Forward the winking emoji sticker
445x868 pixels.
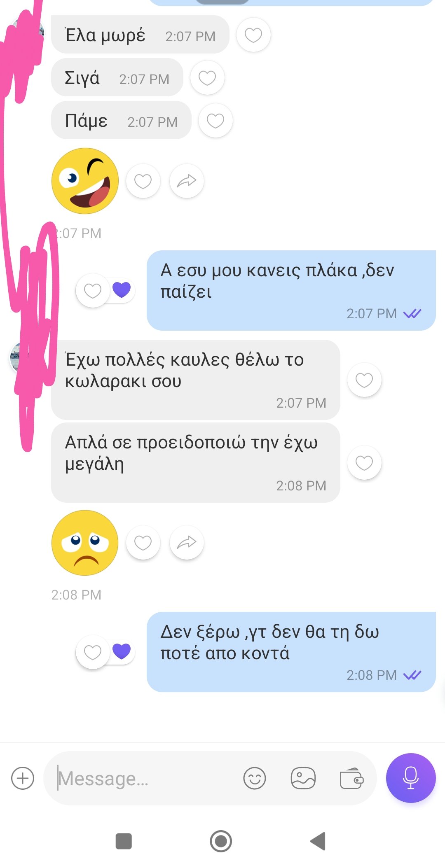pos(187,181)
